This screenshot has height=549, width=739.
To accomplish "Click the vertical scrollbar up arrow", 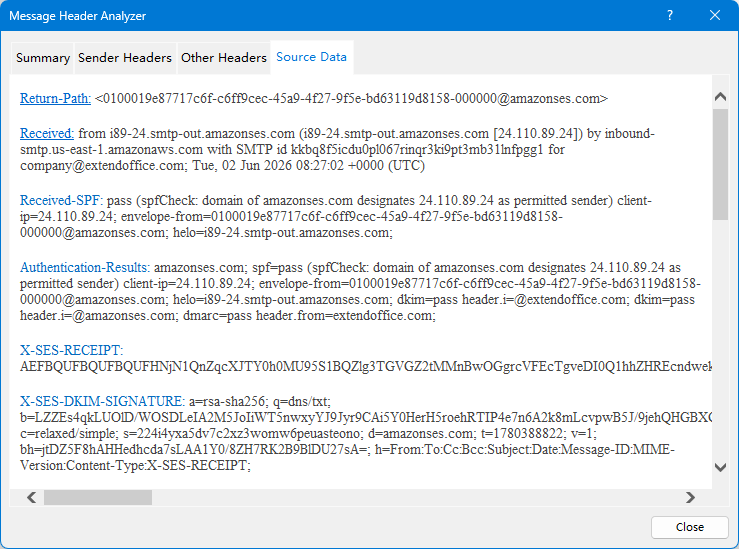I will pyautogui.click(x=720, y=97).
